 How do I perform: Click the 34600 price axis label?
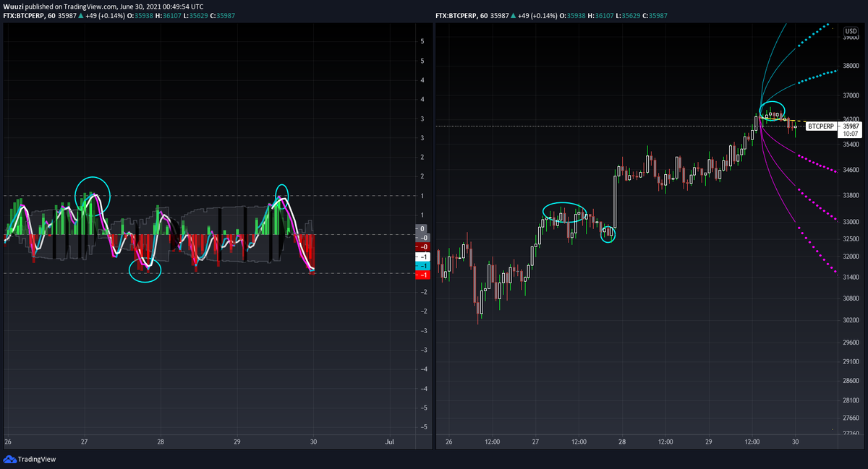tap(851, 171)
